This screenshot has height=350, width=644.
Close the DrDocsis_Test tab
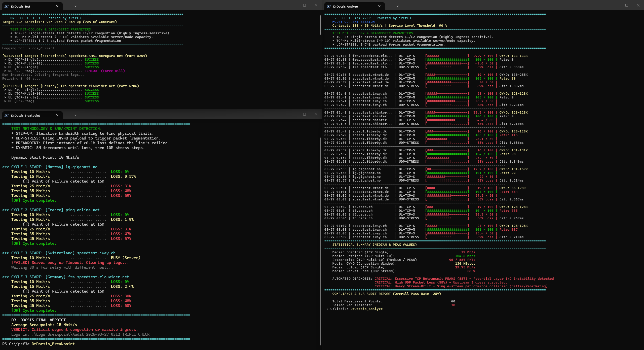click(x=57, y=6)
